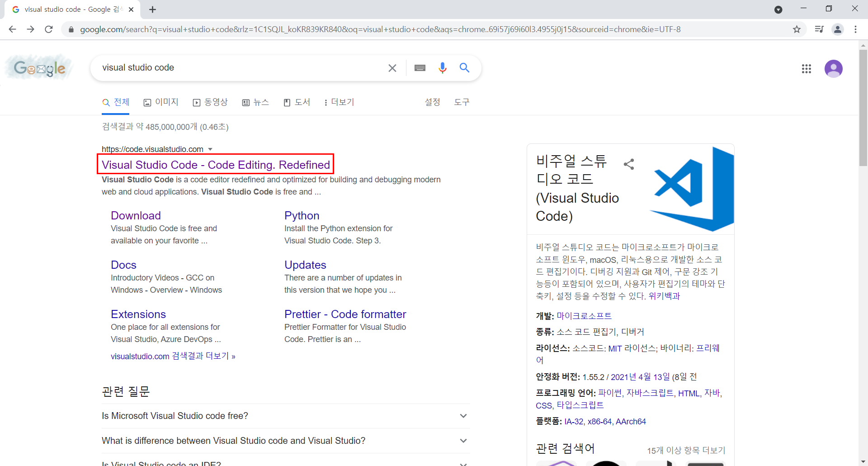Viewport: 868px width, 466px height.
Task: Open 'Prettier - Code formatter' sitelink
Action: (345, 314)
